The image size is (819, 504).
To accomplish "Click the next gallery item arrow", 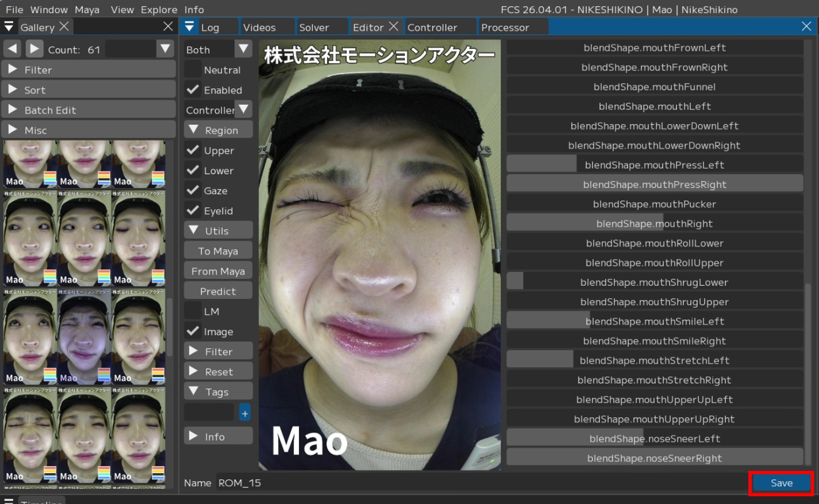I will [34, 49].
